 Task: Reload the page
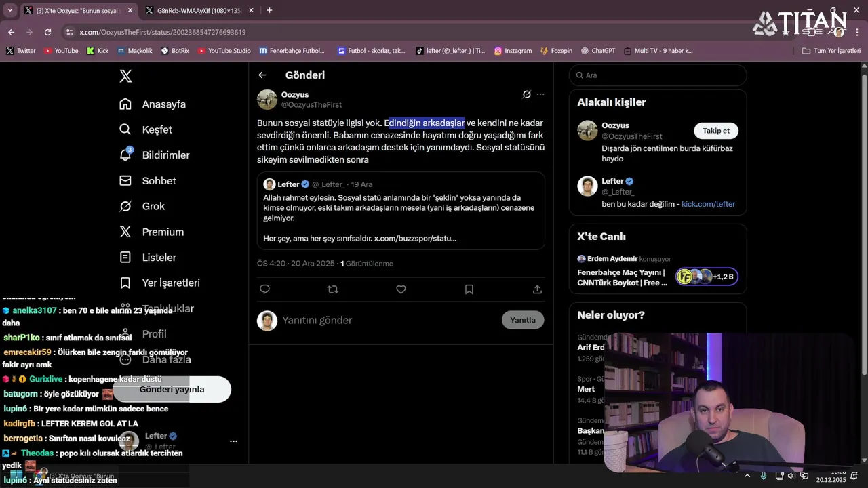[x=47, y=32]
